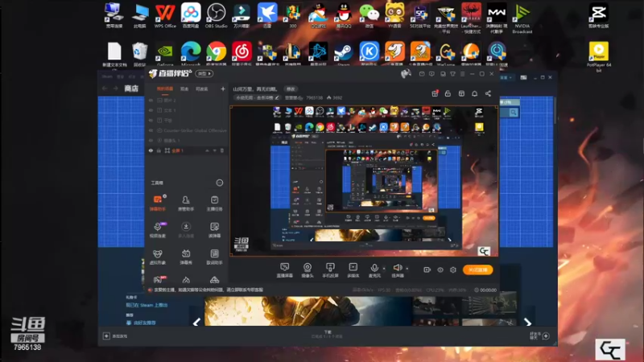Mute the microphone (麦克风) icon
Viewport: 644px width, 362px height.
(374, 268)
